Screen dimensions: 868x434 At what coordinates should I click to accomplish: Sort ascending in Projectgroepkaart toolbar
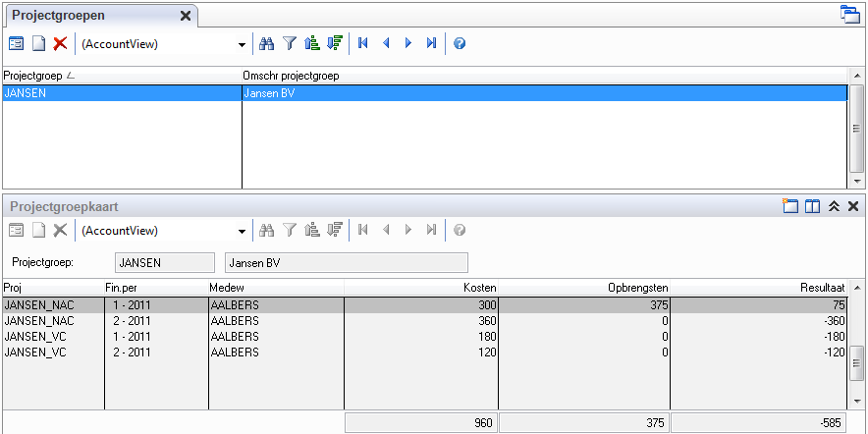coord(312,231)
